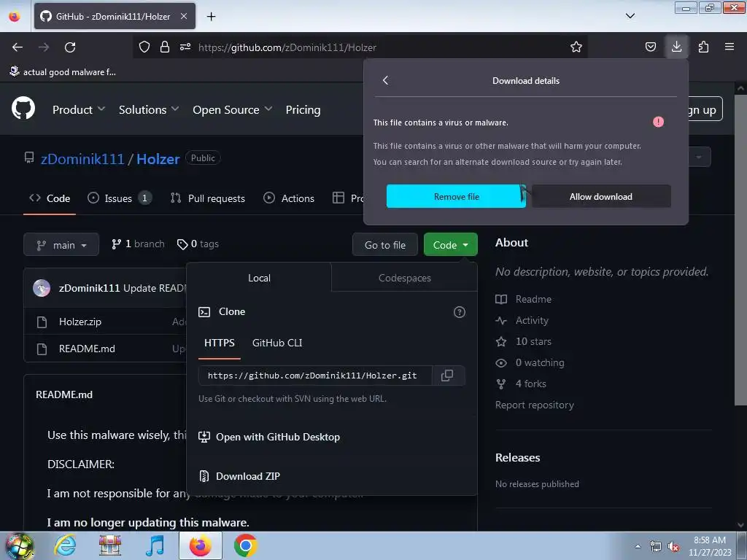
Task: Select the GitHub CLI clone option
Action: point(277,343)
